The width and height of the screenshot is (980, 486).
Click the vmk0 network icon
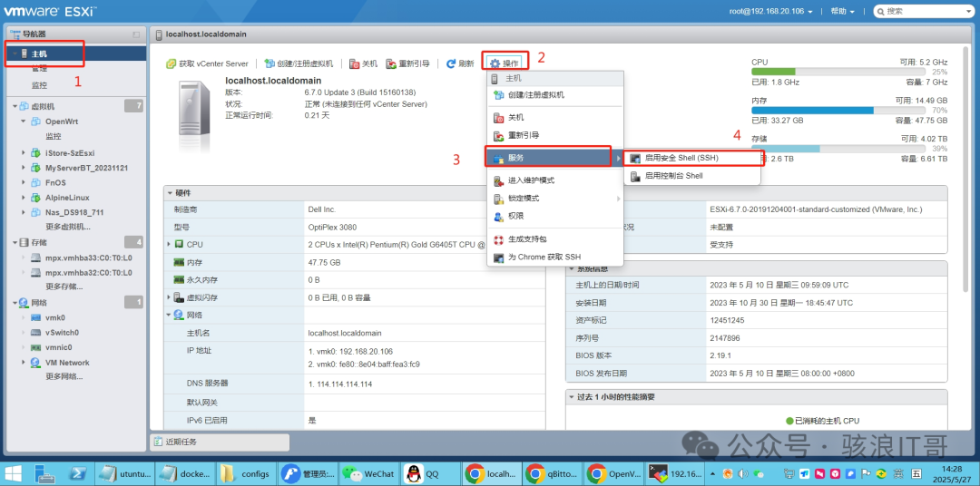tap(35, 317)
